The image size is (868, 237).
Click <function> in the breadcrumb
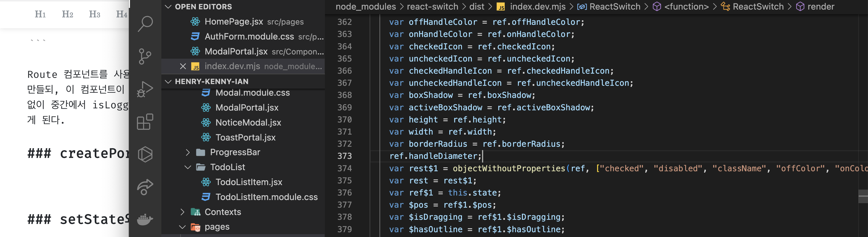pyautogui.click(x=686, y=7)
